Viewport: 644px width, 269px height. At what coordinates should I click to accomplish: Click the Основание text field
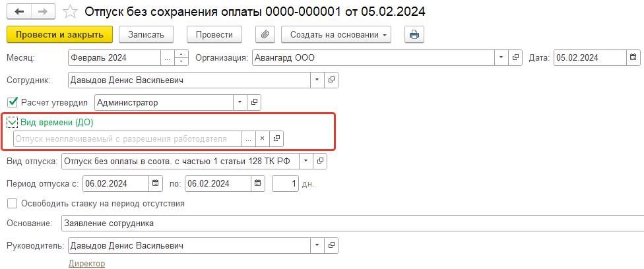click(x=352, y=224)
